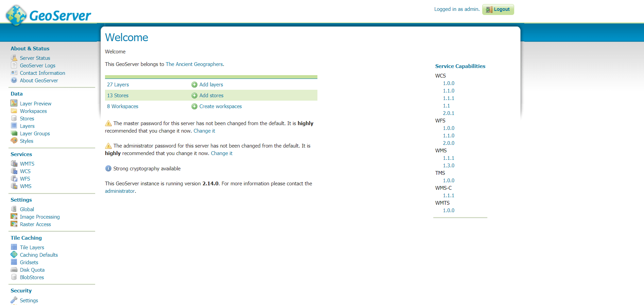The width and height of the screenshot is (644, 305).
Task: Click the Image Processing icon
Action: tap(14, 217)
